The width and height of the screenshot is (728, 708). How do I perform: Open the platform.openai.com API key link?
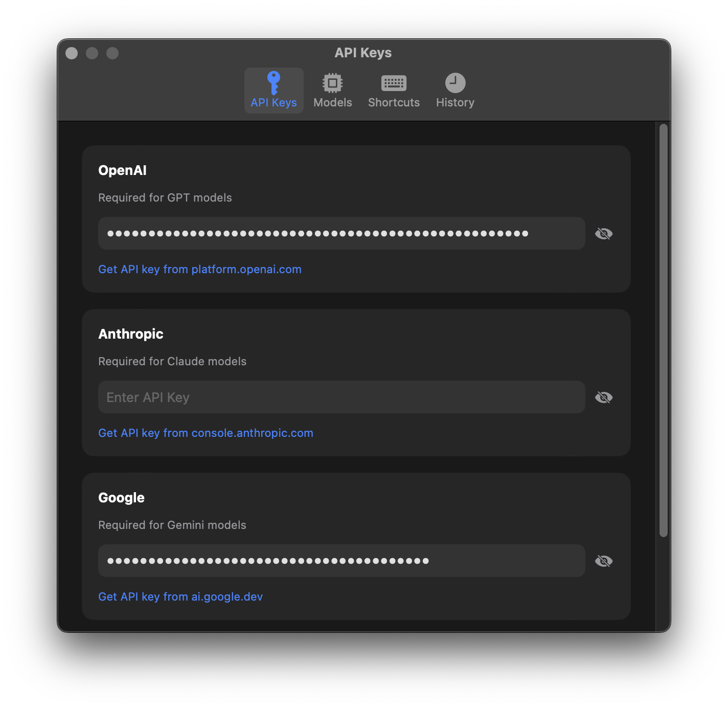coord(200,269)
